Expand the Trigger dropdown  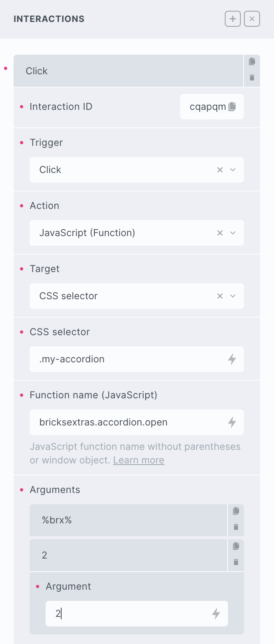pyautogui.click(x=233, y=170)
